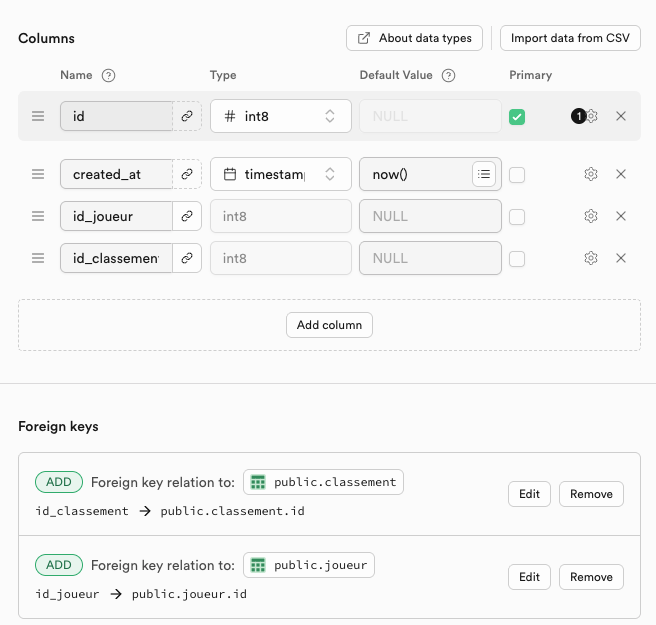This screenshot has height=625, width=656.
Task: Edit the public.classement foreign key relation
Action: [529, 494]
